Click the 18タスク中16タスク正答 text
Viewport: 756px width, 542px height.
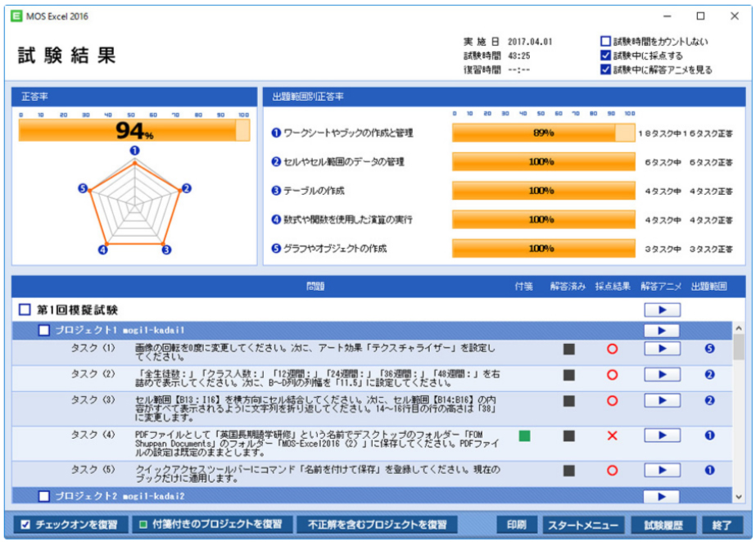(686, 133)
